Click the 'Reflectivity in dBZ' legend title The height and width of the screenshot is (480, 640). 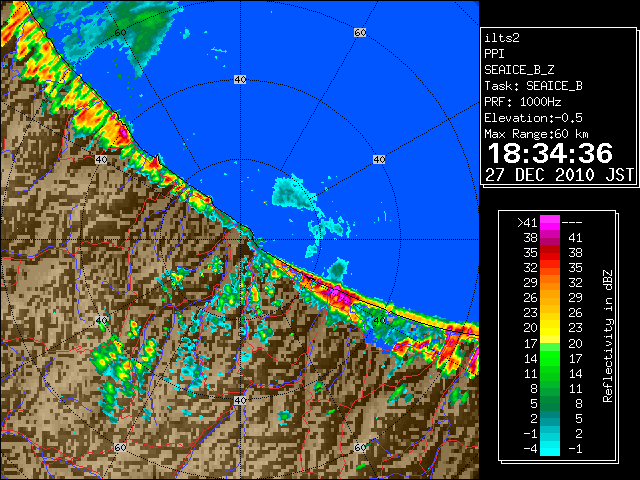tap(608, 336)
